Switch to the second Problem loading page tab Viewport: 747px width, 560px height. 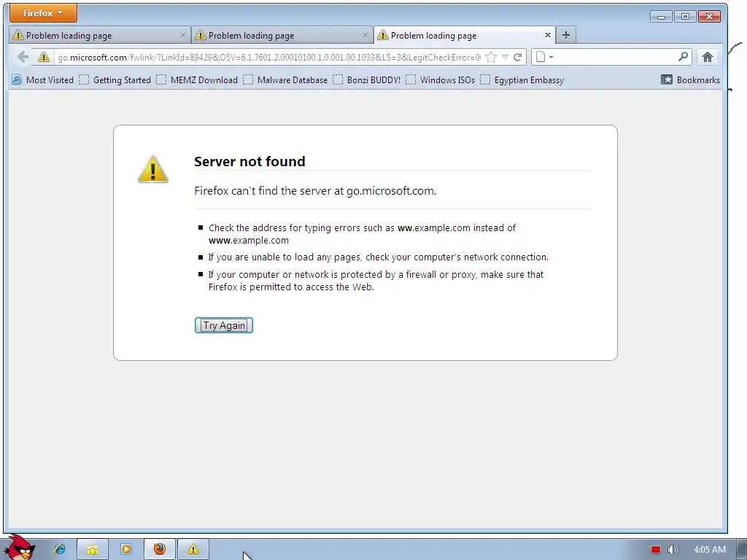[282, 35]
